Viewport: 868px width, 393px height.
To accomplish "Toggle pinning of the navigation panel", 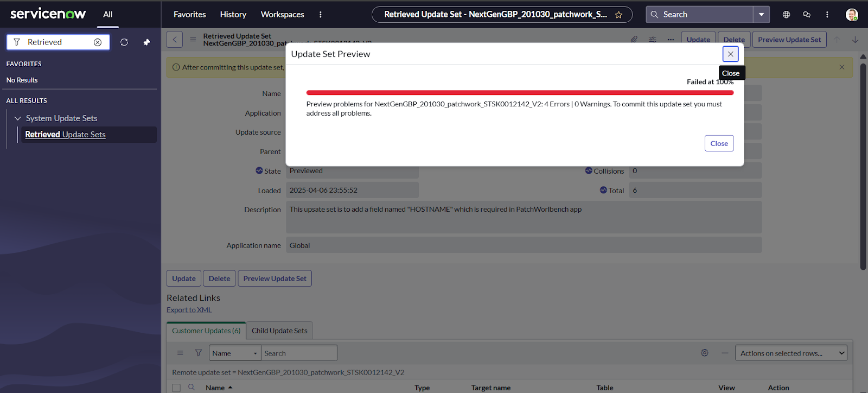I will 146,42.
